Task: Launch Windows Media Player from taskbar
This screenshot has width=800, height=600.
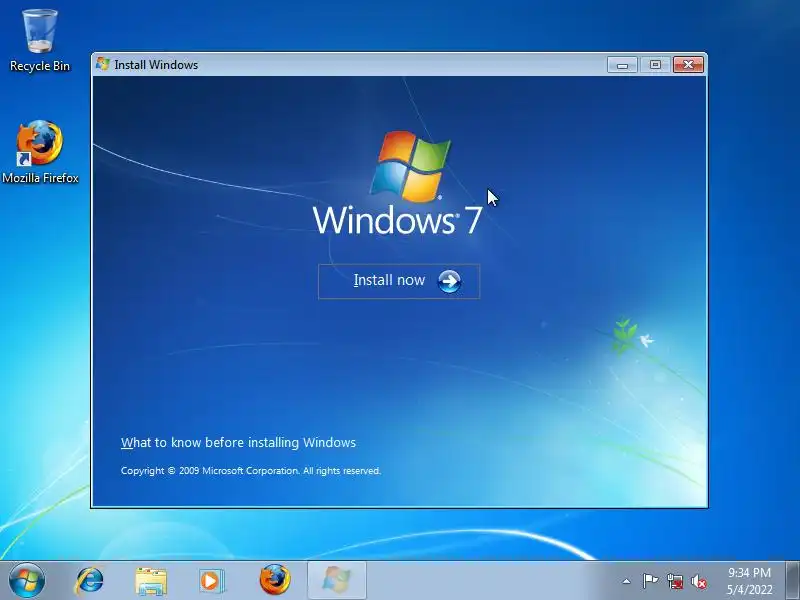Action: click(211, 581)
